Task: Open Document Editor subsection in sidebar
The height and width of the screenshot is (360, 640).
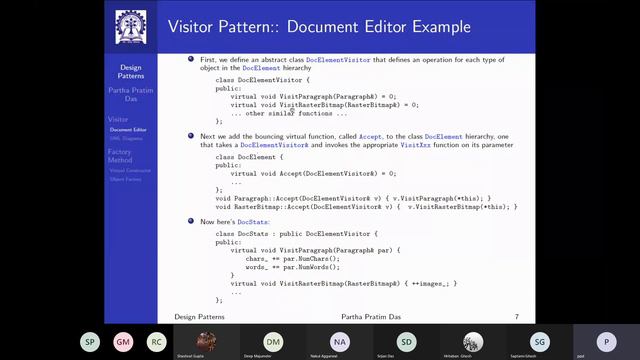Action: coord(128,130)
